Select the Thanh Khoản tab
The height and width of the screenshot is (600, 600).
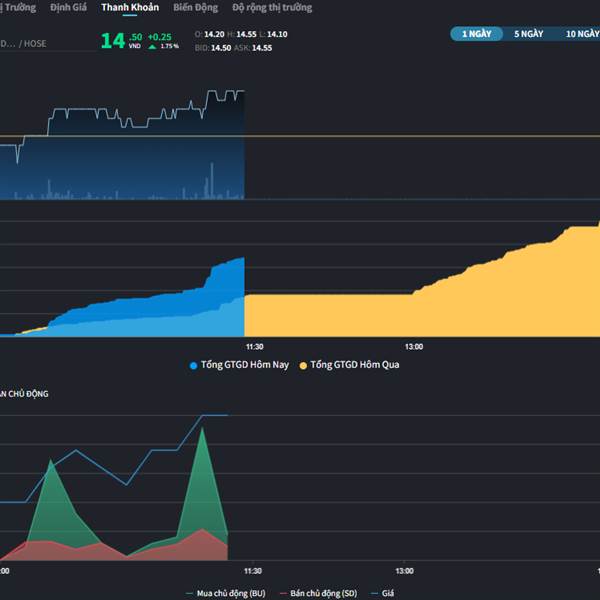(x=130, y=7)
